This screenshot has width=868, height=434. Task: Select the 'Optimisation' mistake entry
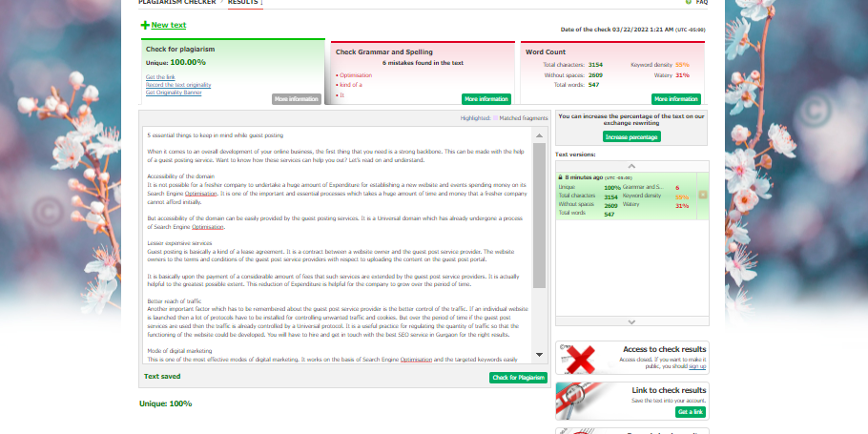click(x=356, y=75)
